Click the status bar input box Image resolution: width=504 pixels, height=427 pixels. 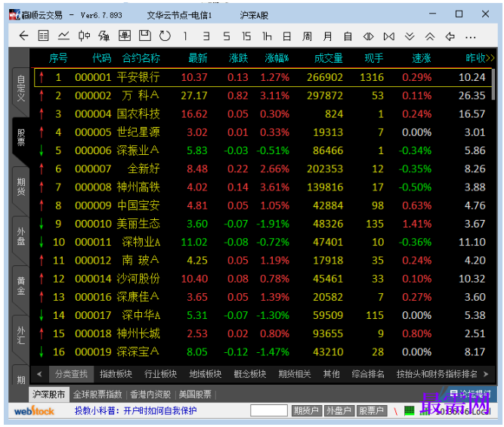269,410
